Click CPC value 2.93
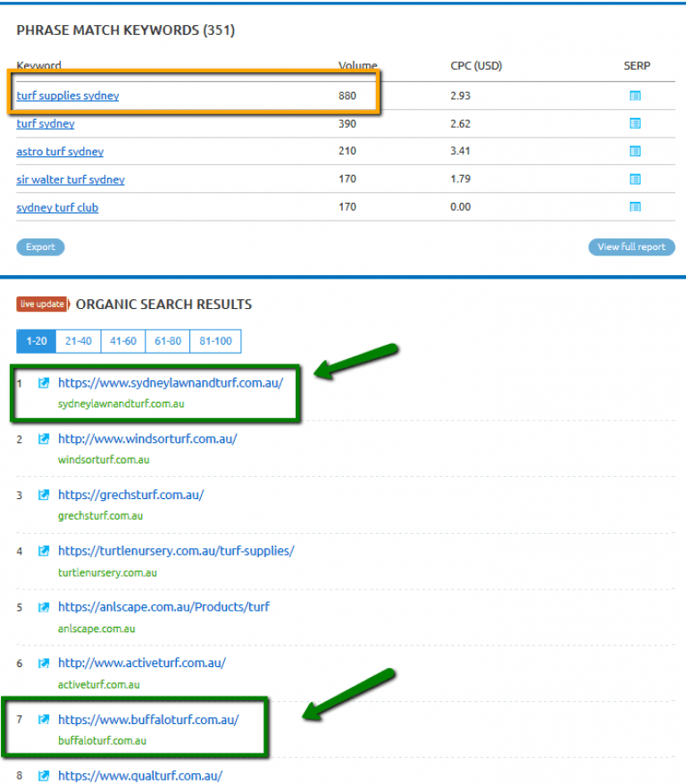686x784 pixels. [460, 96]
